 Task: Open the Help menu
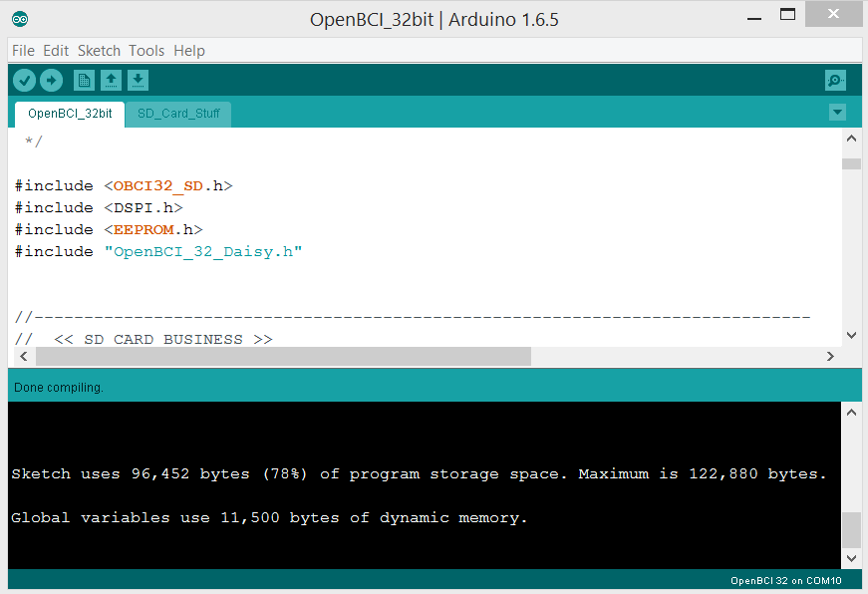click(189, 51)
